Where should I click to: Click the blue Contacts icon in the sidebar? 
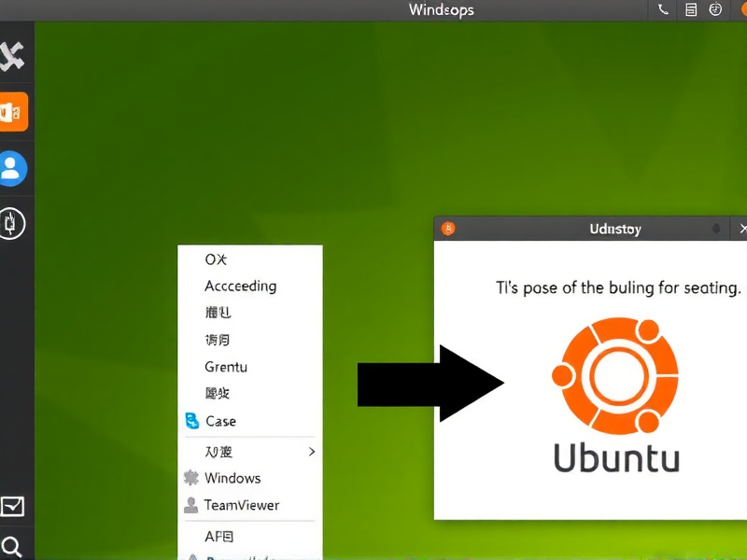pyautogui.click(x=14, y=166)
